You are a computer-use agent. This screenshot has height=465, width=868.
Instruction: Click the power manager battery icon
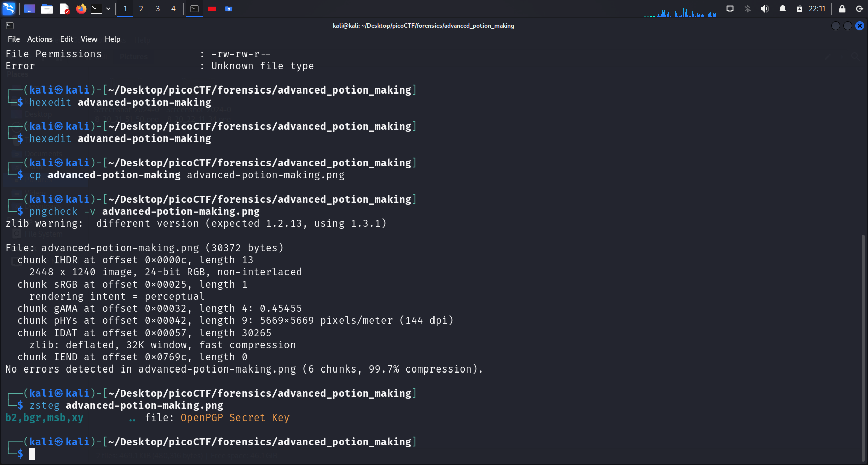click(800, 9)
